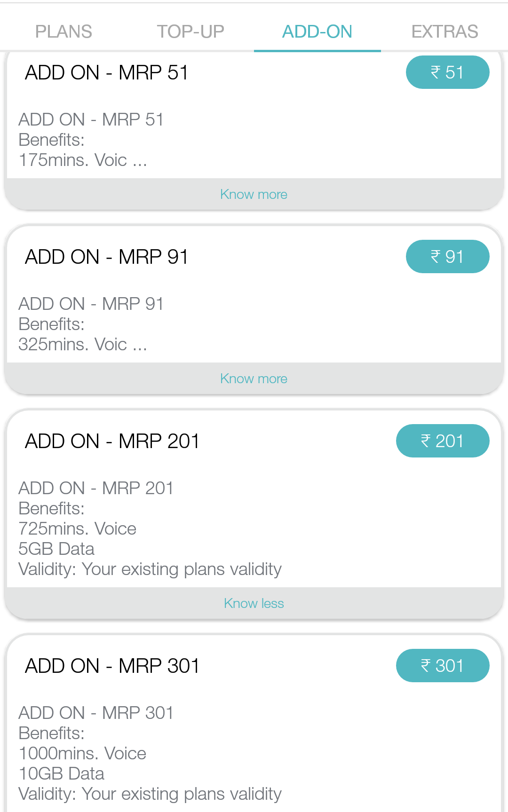
Task: Tap the ₹ 51 price button
Action: (447, 72)
